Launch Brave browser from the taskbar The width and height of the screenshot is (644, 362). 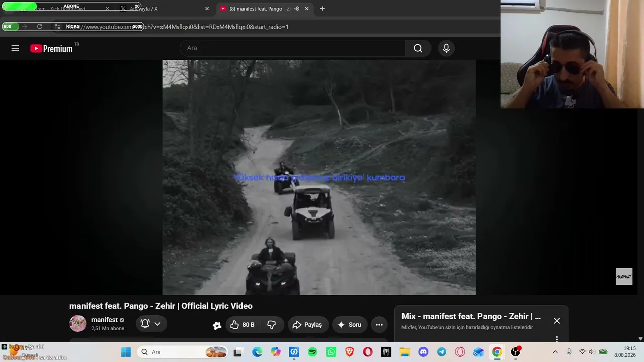[x=350, y=352]
